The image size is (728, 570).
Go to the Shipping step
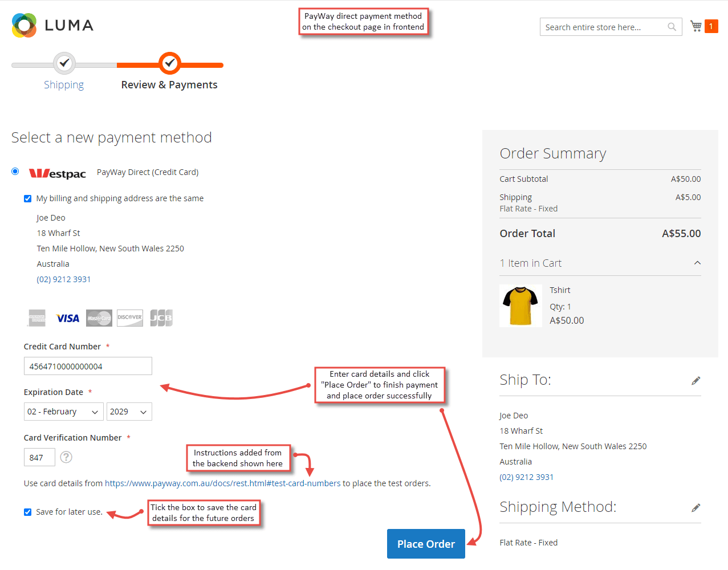click(x=64, y=85)
